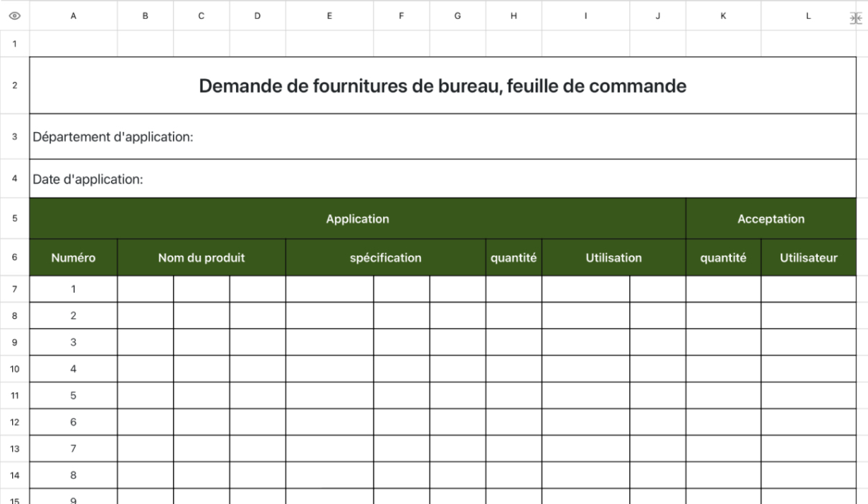This screenshot has width=868, height=504.
Task: Select row 7 header
Action: click(14, 289)
